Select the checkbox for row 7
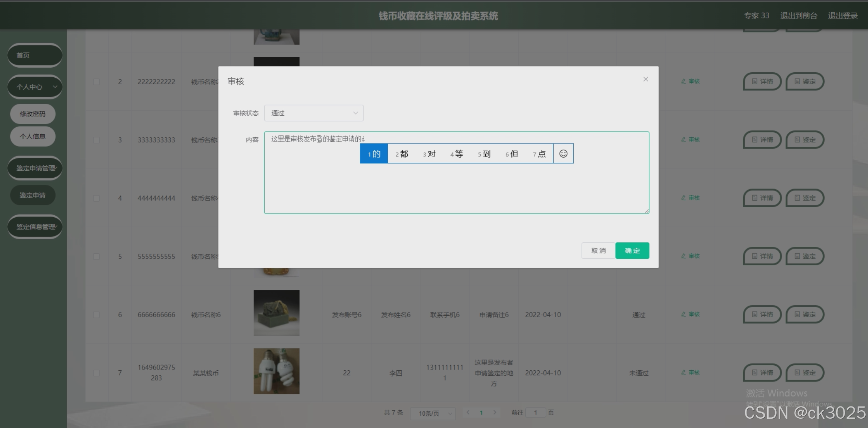The image size is (868, 428). pos(96,373)
